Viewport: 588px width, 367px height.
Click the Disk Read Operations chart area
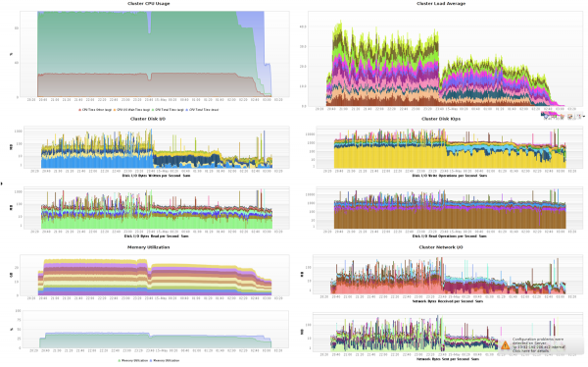449,208
